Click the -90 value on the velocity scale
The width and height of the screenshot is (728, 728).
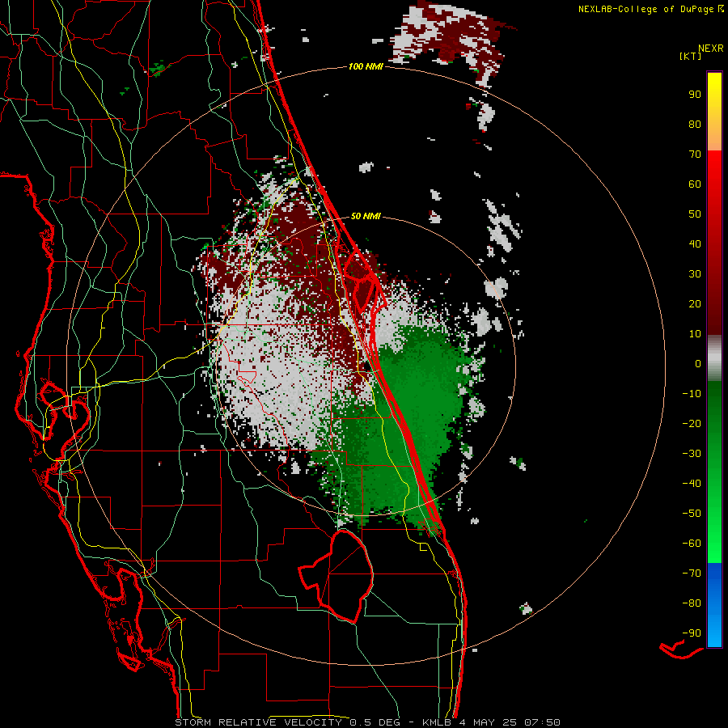tap(692, 633)
